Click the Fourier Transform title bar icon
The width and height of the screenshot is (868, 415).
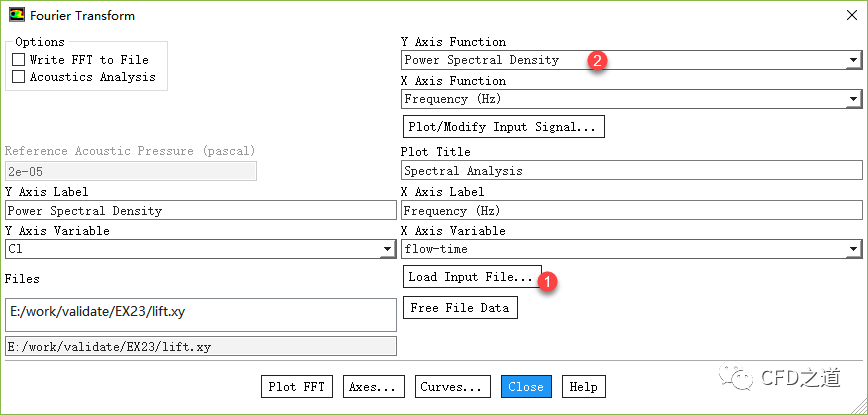[x=16, y=16]
